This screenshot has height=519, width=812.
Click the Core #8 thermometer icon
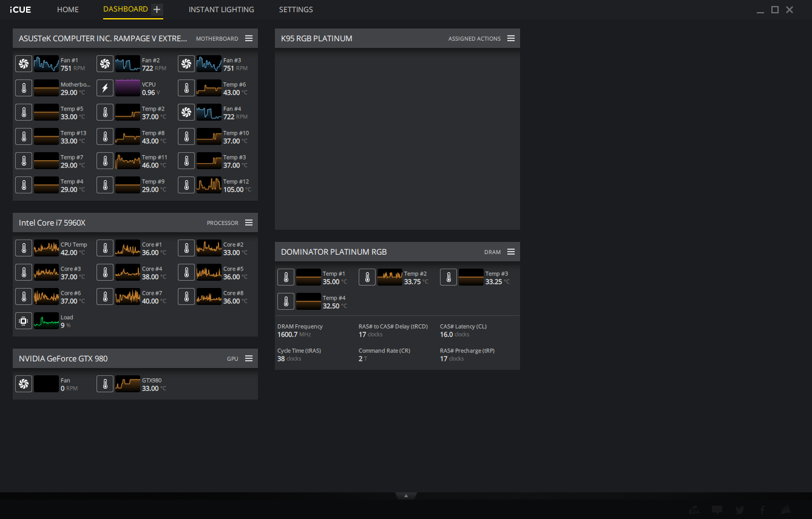pos(186,296)
